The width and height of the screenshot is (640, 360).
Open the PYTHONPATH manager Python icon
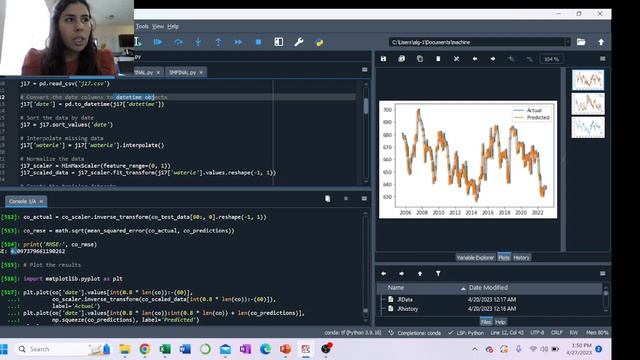click(319, 42)
